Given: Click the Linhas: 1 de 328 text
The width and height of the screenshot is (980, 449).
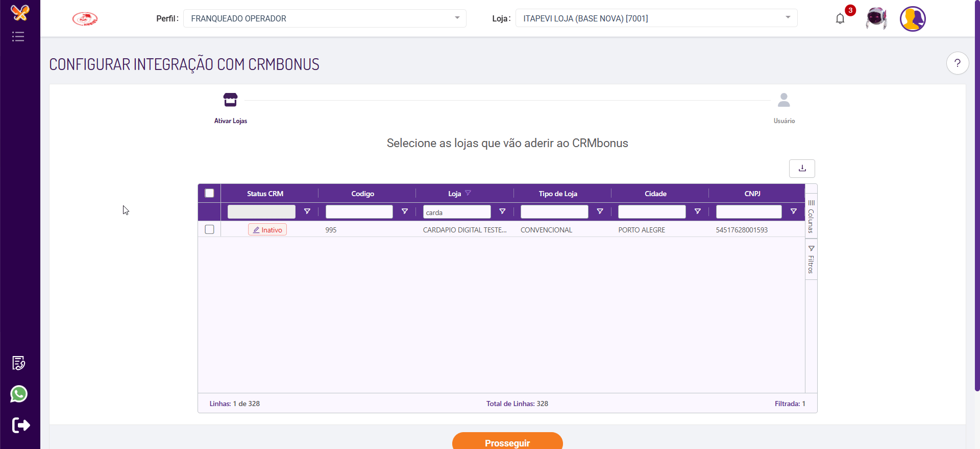Looking at the screenshot, I should coord(235,404).
